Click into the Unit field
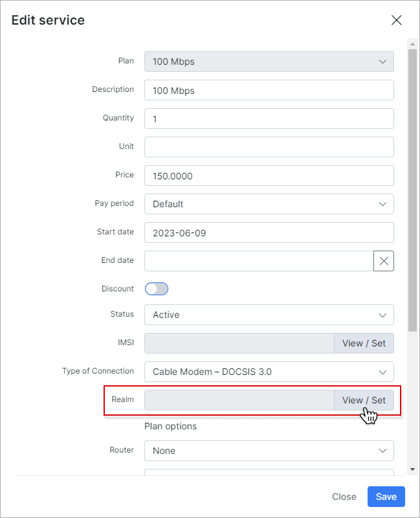This screenshot has height=518, width=420. 269,147
